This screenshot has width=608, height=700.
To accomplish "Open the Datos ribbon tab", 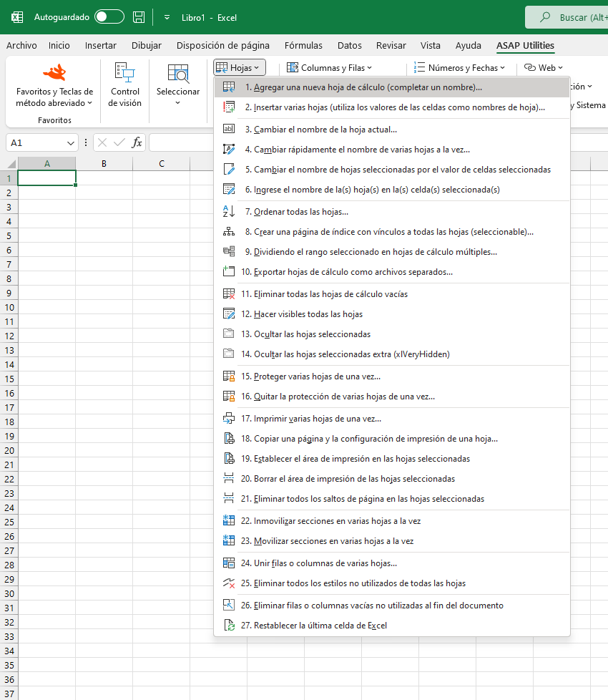I will click(x=349, y=46).
